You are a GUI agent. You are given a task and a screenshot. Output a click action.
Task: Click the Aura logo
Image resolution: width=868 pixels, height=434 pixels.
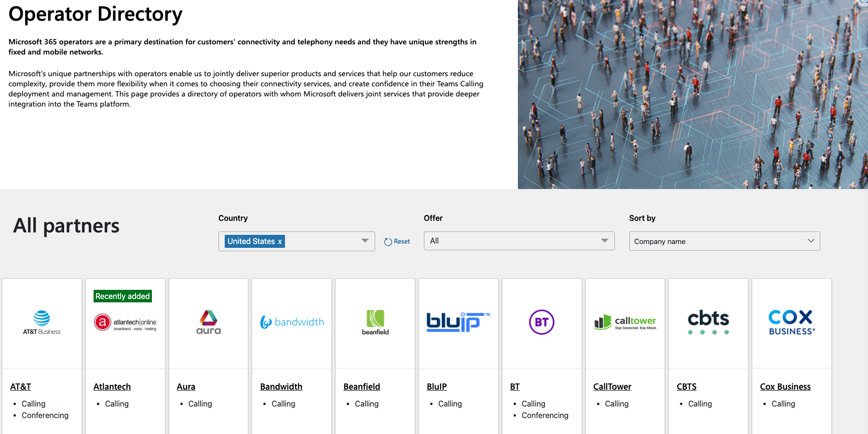coord(208,322)
